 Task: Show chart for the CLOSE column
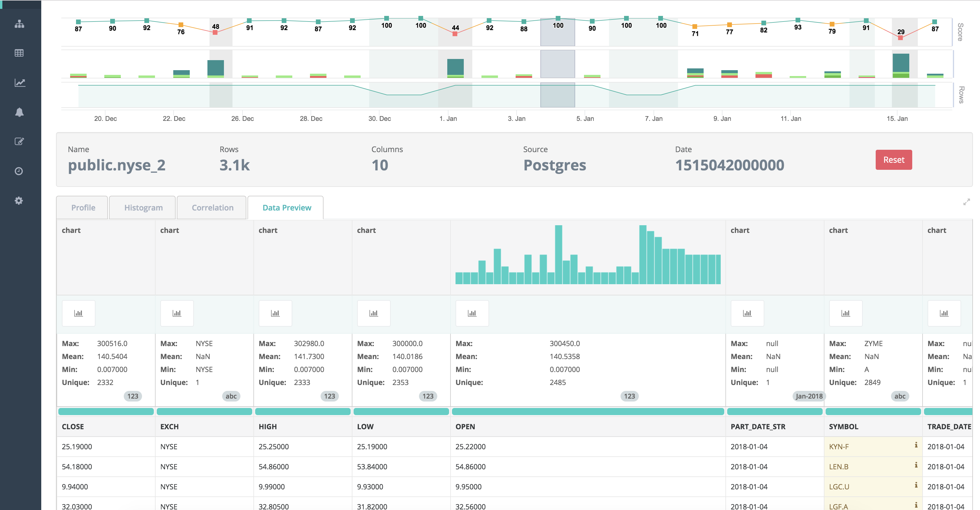[x=78, y=313]
